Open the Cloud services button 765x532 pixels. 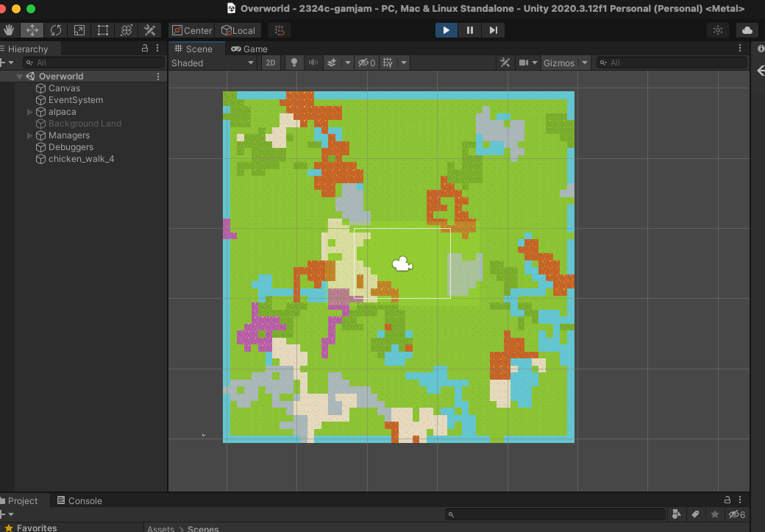tap(747, 30)
